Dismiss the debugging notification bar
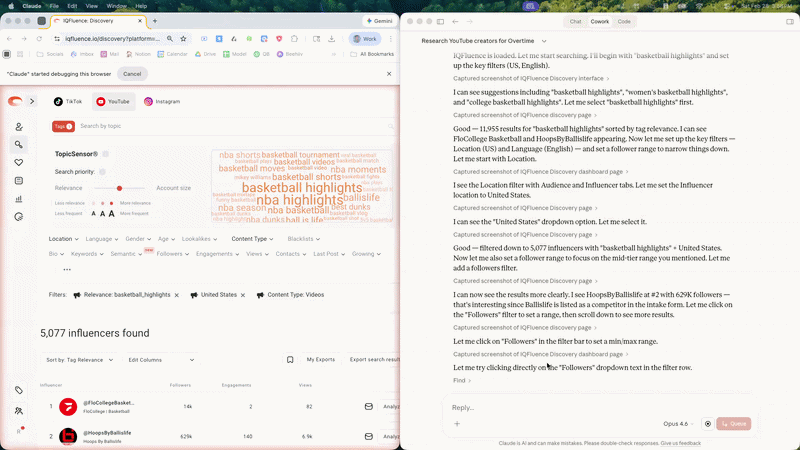Screen dimensions: 800x450 tap(389, 74)
